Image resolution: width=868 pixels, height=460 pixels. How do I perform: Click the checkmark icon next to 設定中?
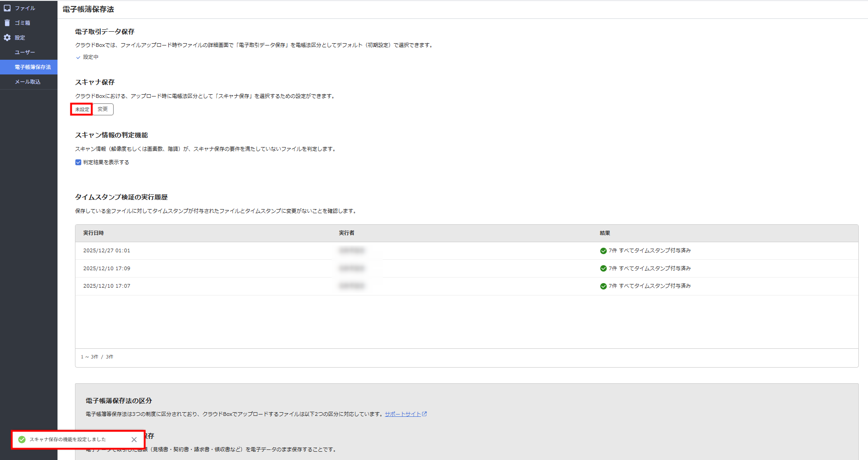[78, 57]
